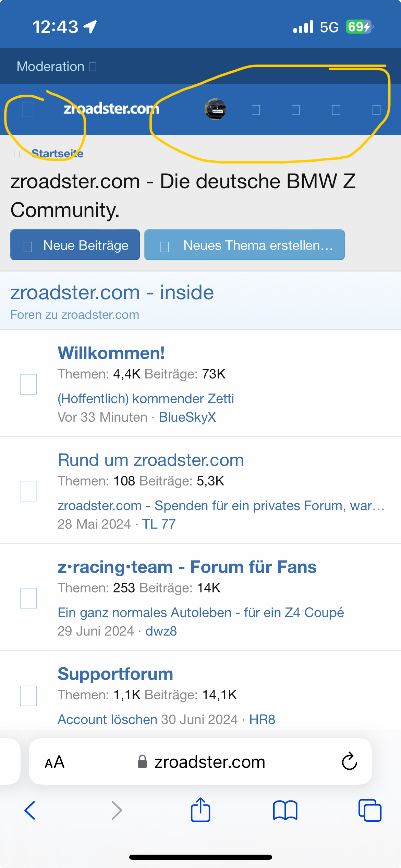Tap Safari's forward arrow
Image resolution: width=401 pixels, height=868 pixels.
(x=117, y=810)
